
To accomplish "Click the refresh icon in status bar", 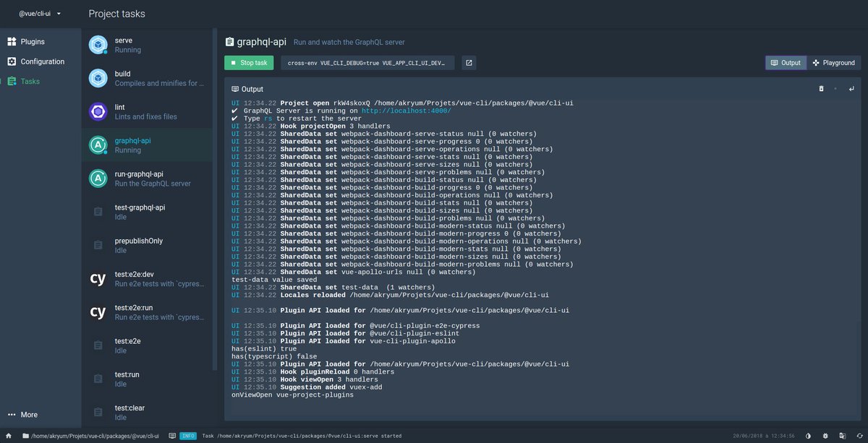I will click(859, 436).
